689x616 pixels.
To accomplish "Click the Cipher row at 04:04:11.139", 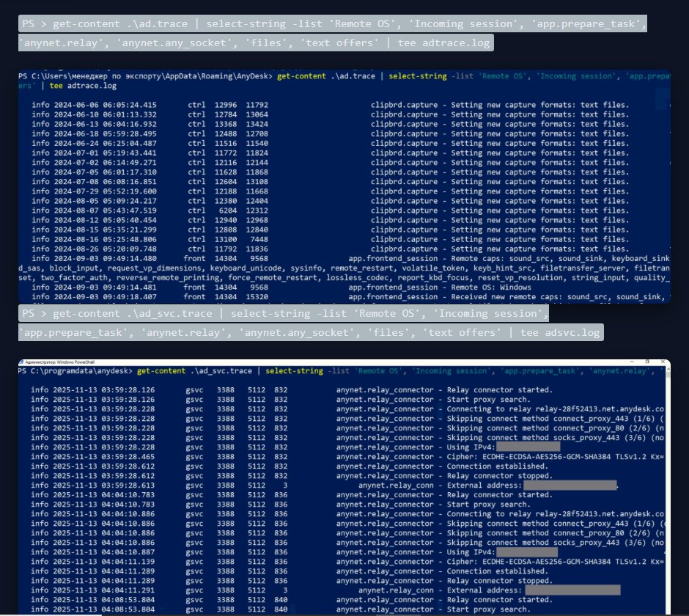I will point(347,562).
